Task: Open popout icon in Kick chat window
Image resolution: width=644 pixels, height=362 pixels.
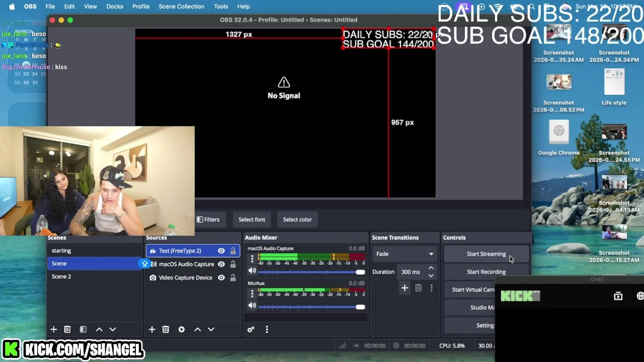Action: (x=618, y=296)
